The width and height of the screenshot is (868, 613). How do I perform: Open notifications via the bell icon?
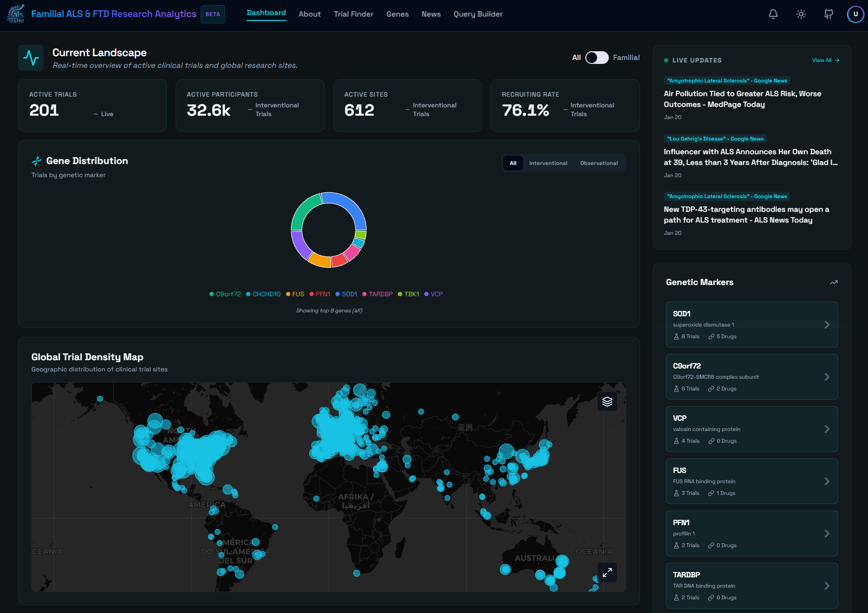click(x=773, y=14)
